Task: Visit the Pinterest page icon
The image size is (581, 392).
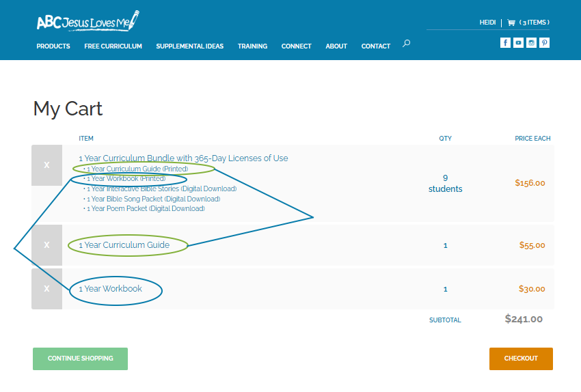Action: 544,43
